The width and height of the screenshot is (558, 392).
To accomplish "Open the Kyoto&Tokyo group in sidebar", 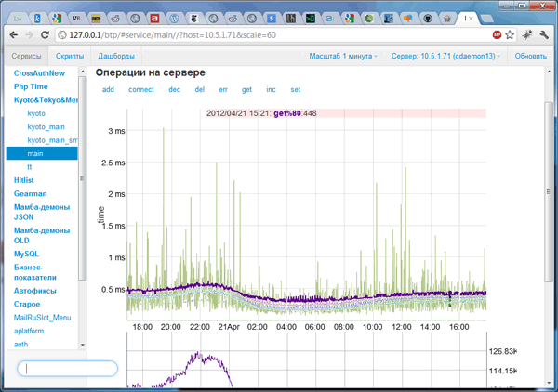I will pos(46,100).
